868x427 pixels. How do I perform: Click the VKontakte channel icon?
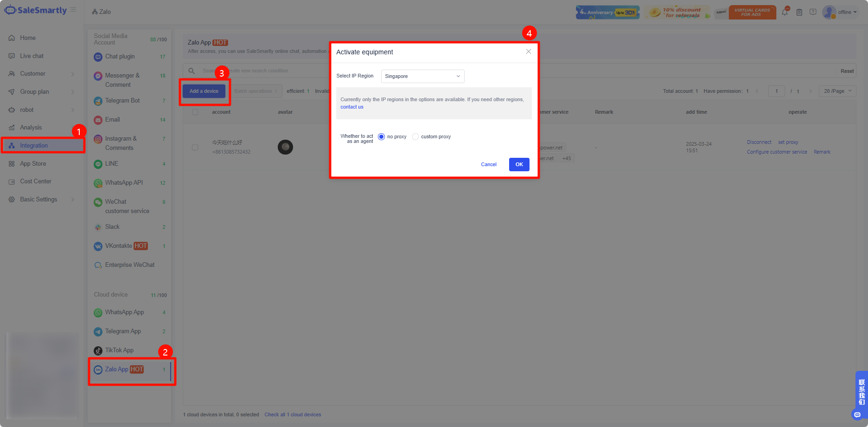point(98,246)
